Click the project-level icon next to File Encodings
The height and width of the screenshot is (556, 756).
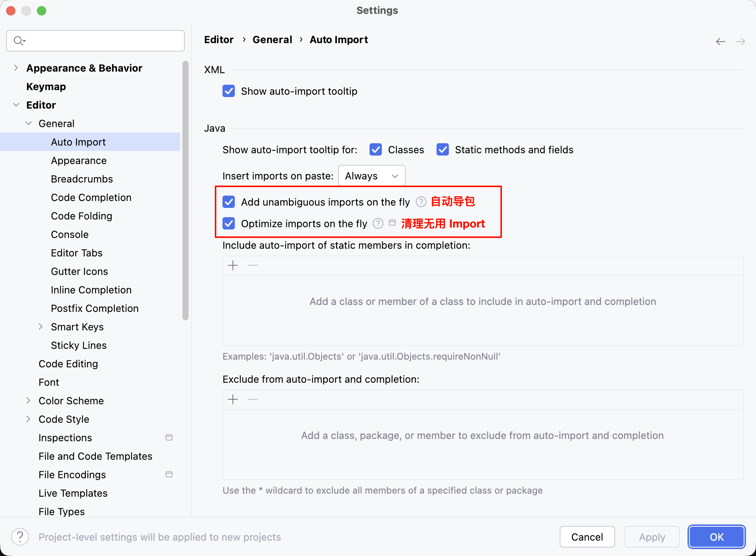click(x=169, y=474)
